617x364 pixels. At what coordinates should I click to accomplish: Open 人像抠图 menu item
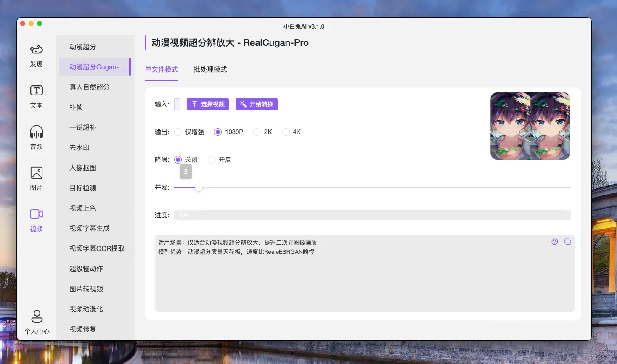click(x=95, y=168)
